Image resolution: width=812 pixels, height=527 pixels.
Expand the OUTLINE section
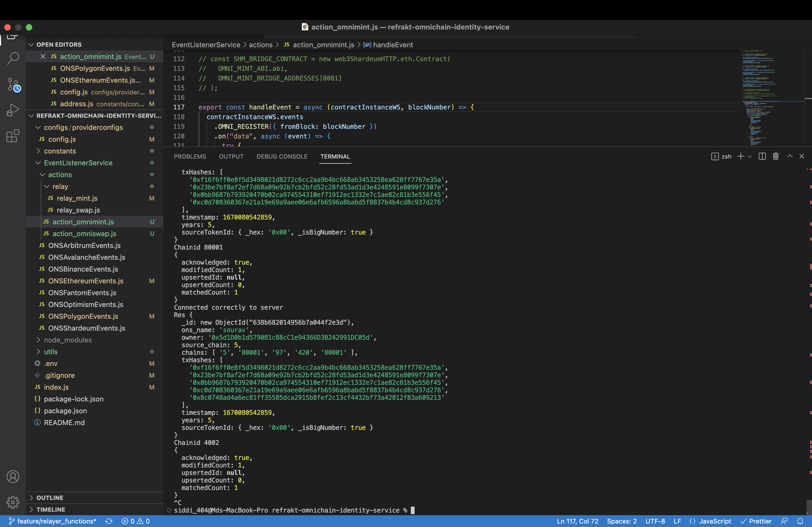(x=94, y=498)
